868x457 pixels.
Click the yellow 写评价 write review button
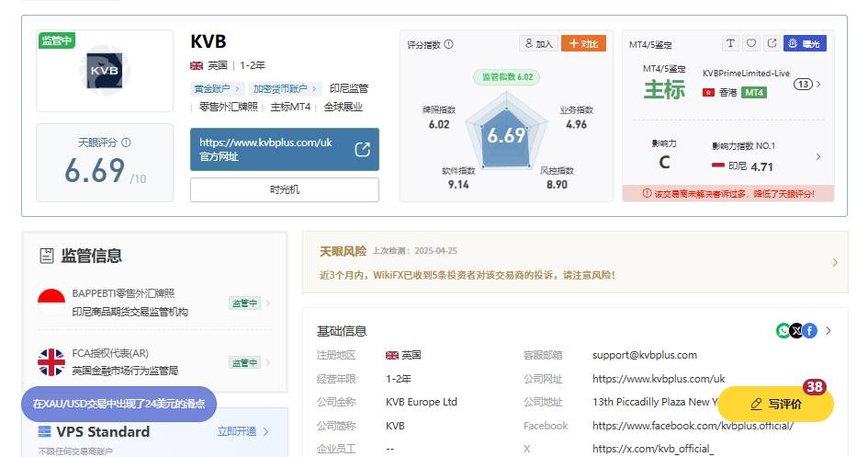click(x=776, y=405)
